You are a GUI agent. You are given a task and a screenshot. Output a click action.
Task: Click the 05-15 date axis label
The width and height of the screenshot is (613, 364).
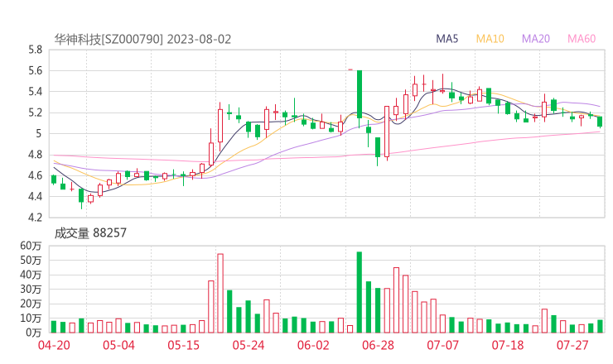coord(184,345)
